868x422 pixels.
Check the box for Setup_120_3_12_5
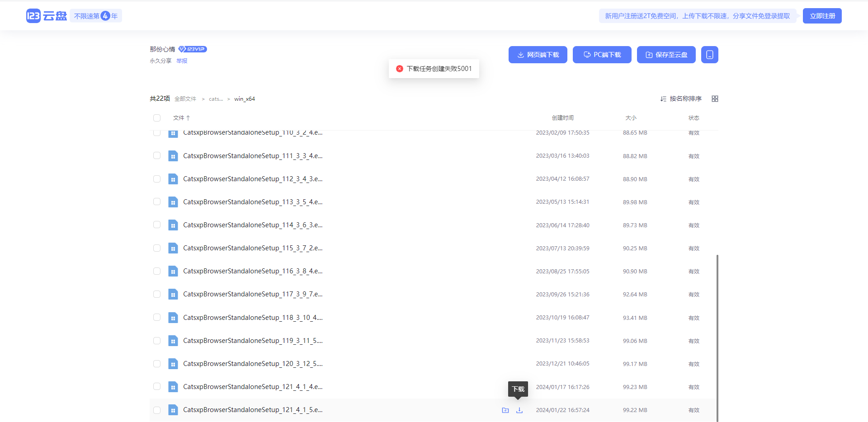(157, 364)
